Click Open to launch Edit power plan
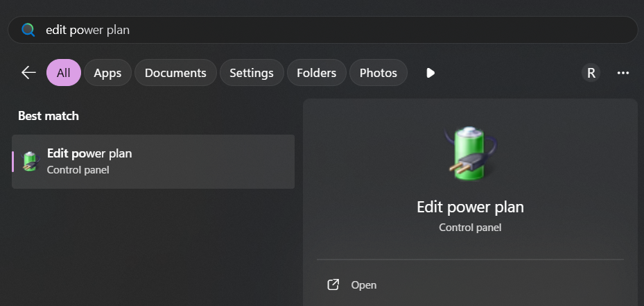This screenshot has height=306, width=644. [x=363, y=284]
